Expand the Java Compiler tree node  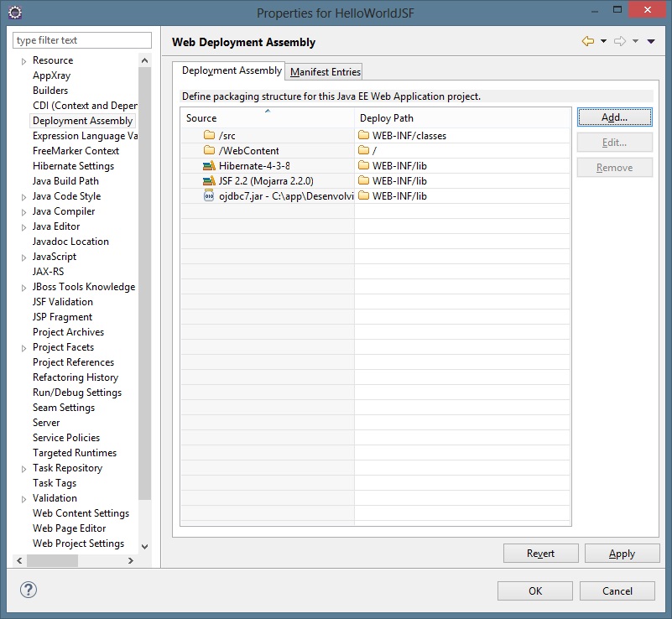point(23,212)
